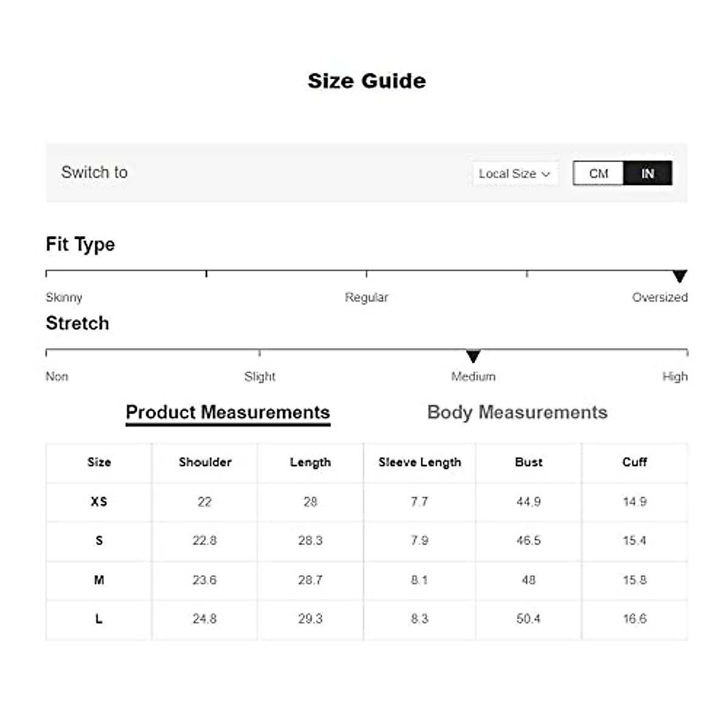Open the Local Size dropdown
Image resolution: width=728 pixels, height=728 pixels.
click(514, 174)
